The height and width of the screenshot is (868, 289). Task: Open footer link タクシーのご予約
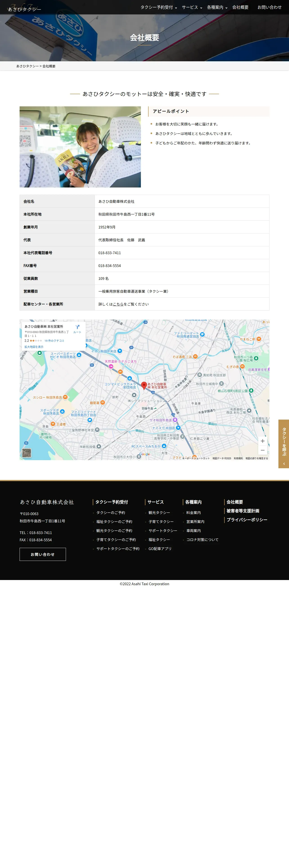tap(111, 512)
